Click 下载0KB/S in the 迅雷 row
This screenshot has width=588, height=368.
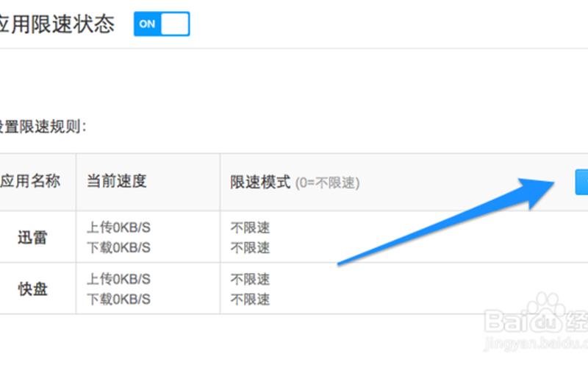point(118,248)
